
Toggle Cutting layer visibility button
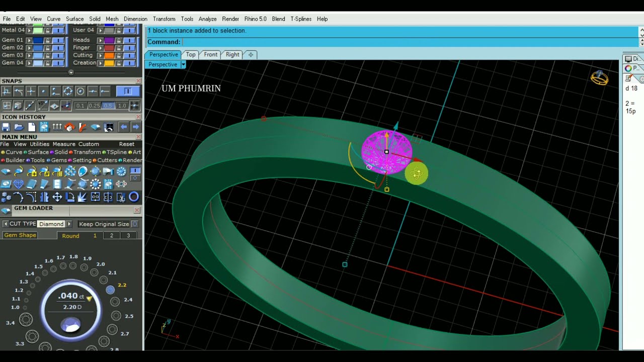tap(129, 55)
